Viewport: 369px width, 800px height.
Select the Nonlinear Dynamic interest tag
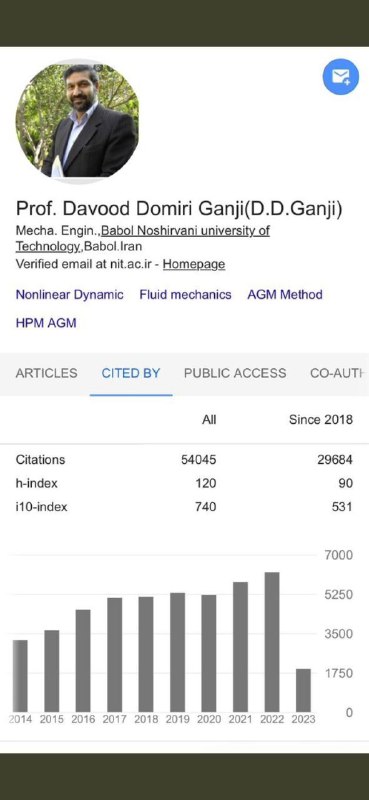click(x=69, y=295)
